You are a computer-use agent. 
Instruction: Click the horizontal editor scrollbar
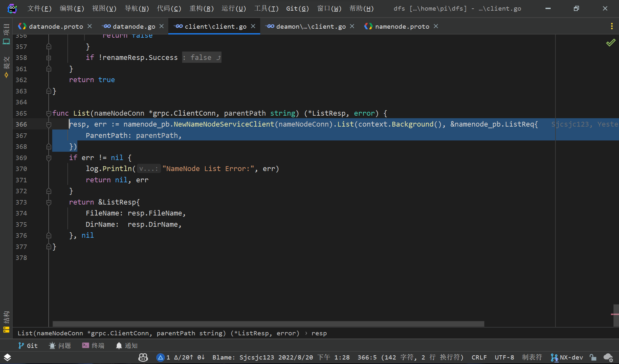[268, 323]
